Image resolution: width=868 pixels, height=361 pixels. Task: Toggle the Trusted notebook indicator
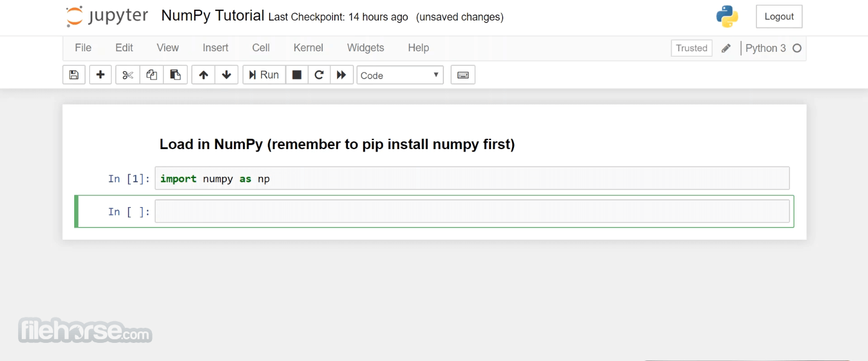coord(691,48)
